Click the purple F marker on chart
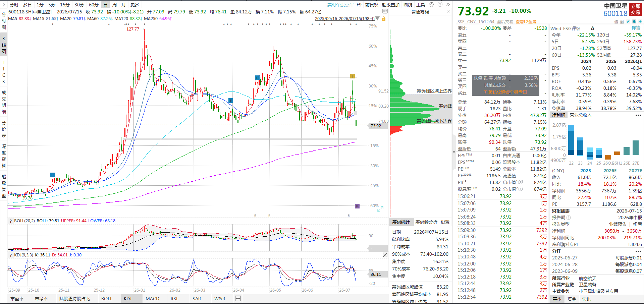The image size is (644, 304). [x=357, y=206]
